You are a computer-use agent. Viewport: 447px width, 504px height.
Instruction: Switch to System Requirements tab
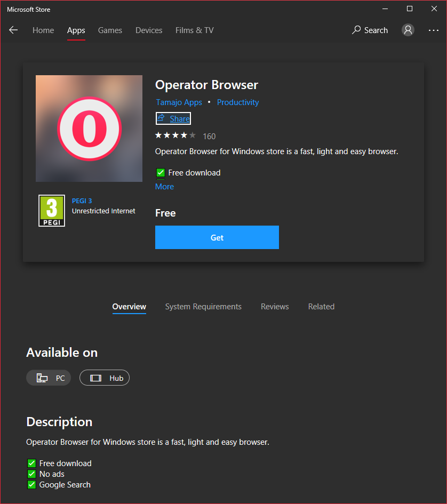203,307
